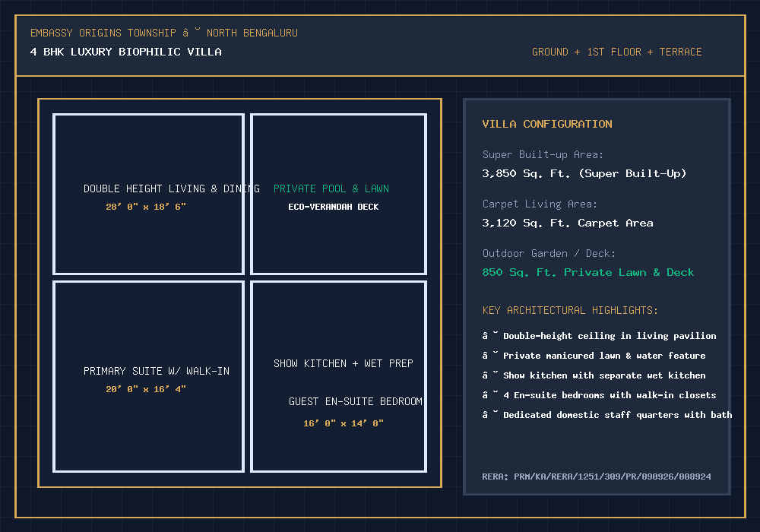
Task: Click the 20' 0" x 16' 4" dimension
Action: coord(146,389)
